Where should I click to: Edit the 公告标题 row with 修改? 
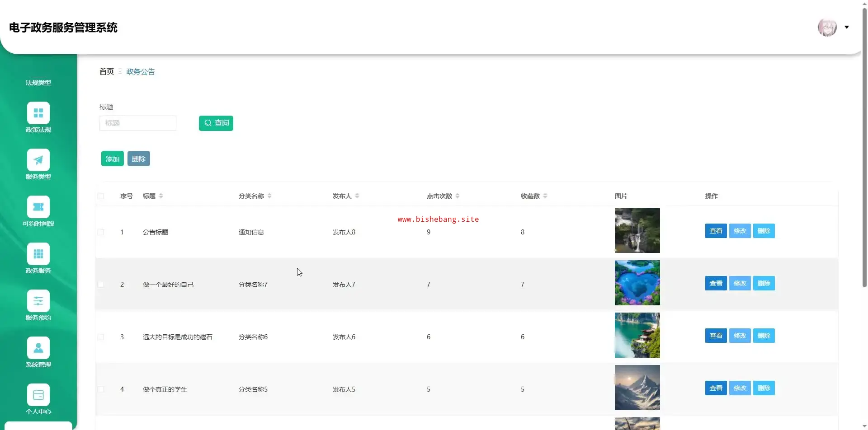point(740,231)
